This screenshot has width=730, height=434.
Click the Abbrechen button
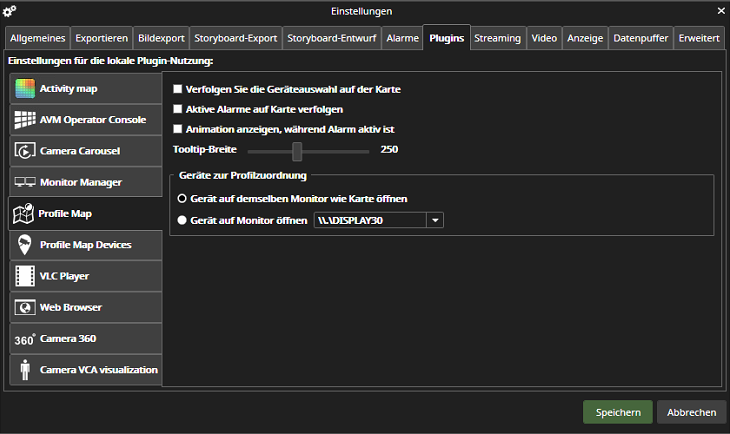[x=691, y=412]
